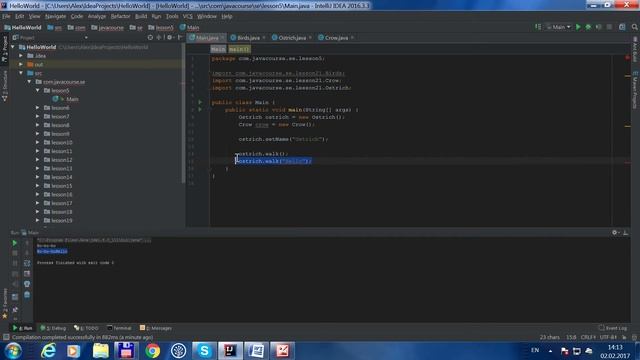Expand the lesson6 package
Image resolution: width=640 pixels, height=360 pixels.
pos(38,108)
